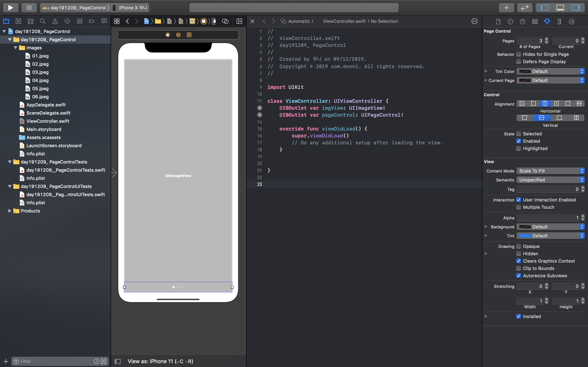Viewport: 588px width, 367px height.
Task: Select AppDelegate.swift file
Action: pos(46,105)
